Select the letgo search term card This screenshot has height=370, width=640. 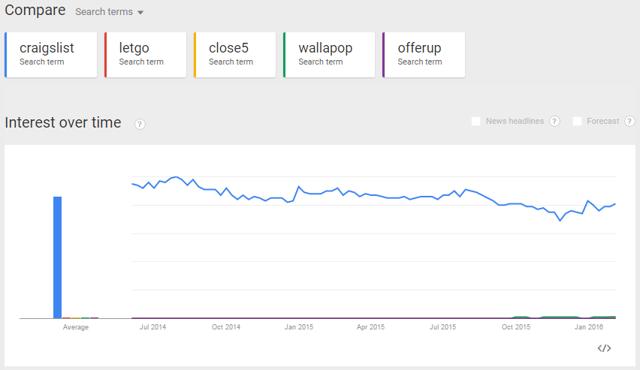tap(145, 55)
